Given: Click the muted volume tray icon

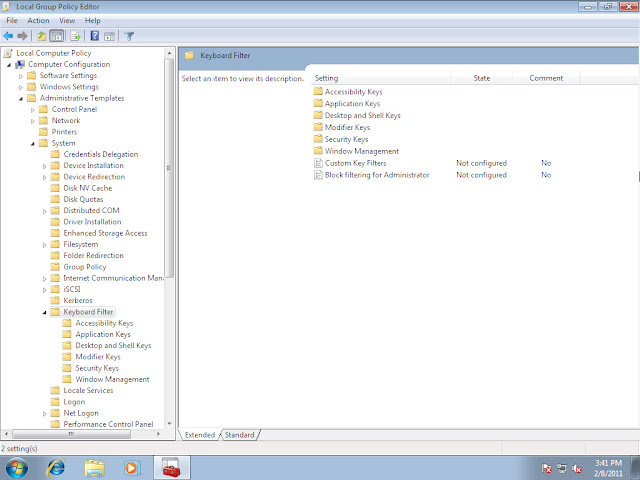Looking at the screenshot, I should [577, 469].
